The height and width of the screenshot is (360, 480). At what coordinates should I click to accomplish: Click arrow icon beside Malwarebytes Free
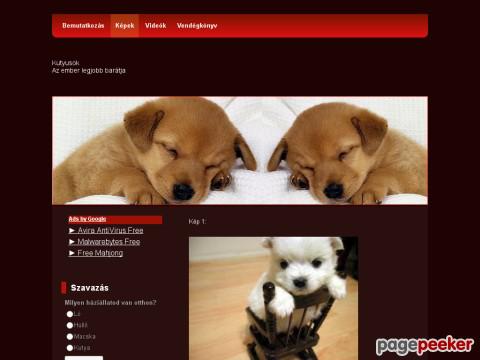[72, 242]
